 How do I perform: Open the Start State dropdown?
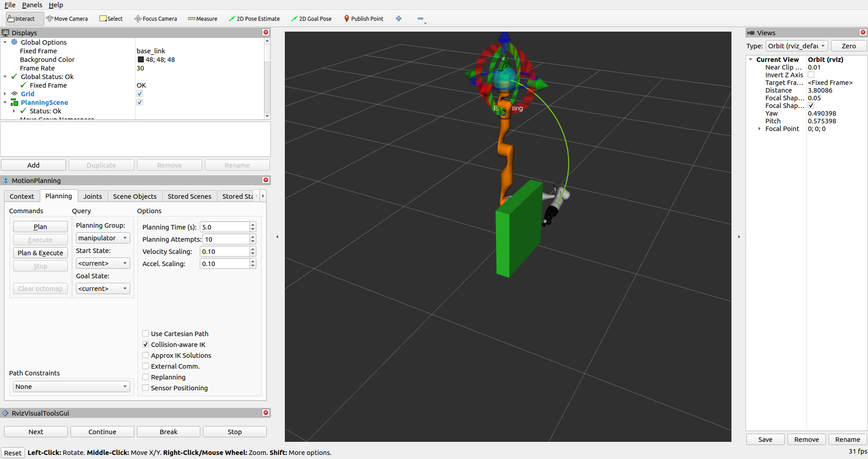click(x=103, y=263)
